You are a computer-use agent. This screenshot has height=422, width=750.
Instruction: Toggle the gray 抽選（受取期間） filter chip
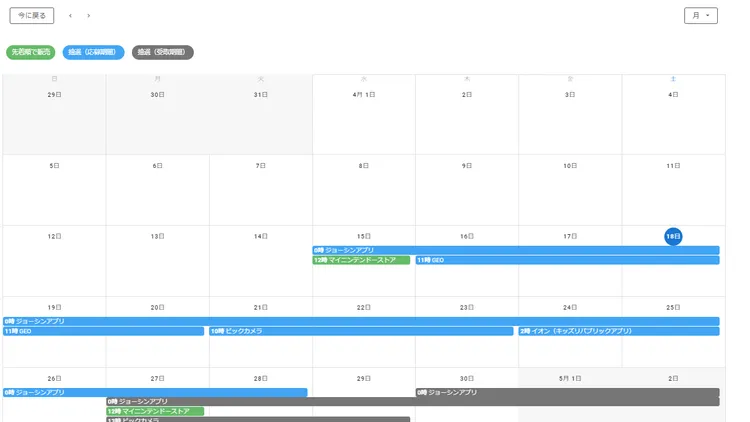pyautogui.click(x=163, y=52)
